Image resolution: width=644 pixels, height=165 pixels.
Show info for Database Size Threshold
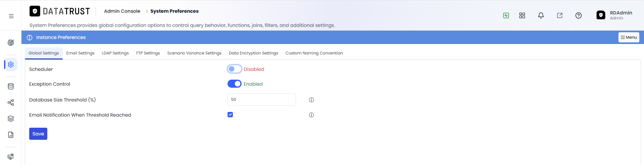311,100
